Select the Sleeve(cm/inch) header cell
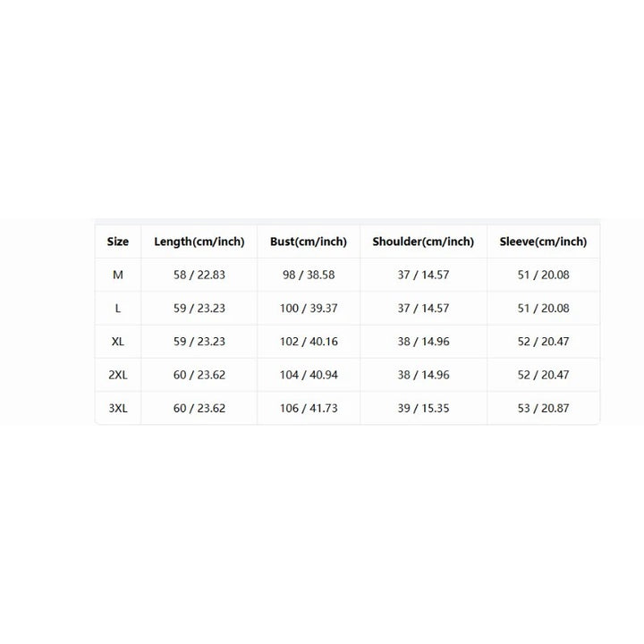This screenshot has height=644, width=644. coord(543,241)
